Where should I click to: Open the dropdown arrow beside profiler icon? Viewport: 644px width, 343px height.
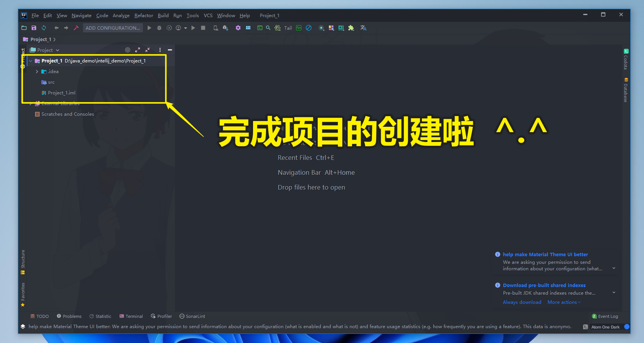click(186, 28)
